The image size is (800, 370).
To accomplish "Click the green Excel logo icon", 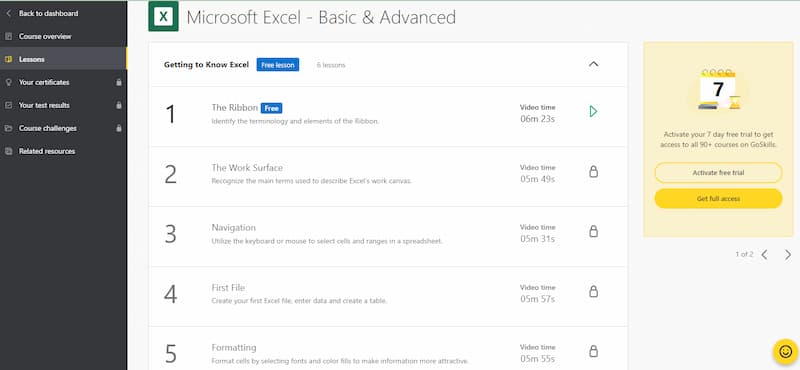I will (x=163, y=17).
